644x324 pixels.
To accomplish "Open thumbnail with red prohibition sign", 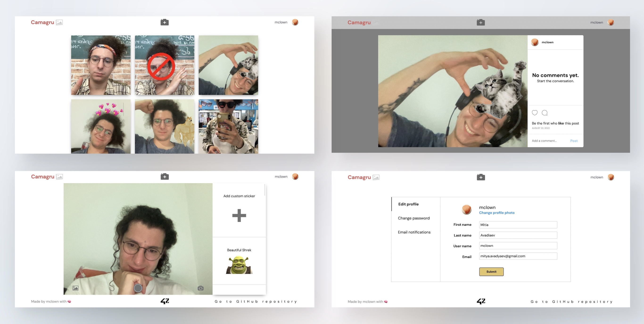I will pos(164,65).
